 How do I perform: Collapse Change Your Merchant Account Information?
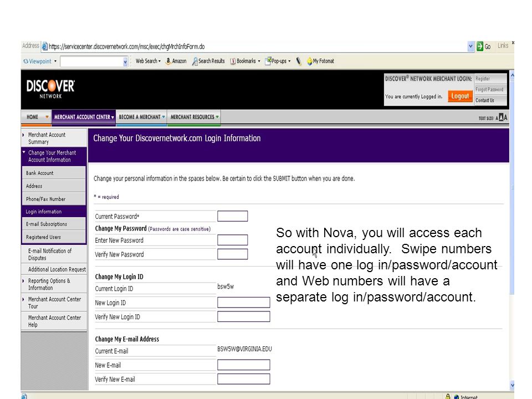[24, 152]
